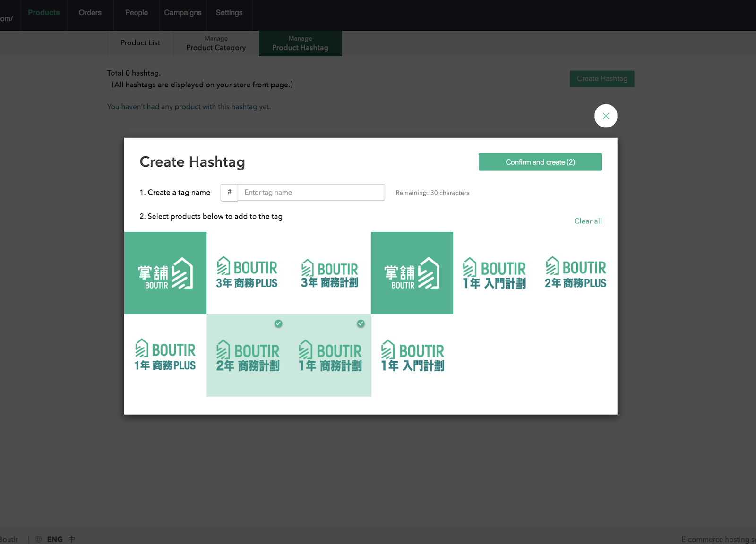Uncheck the 2年 商務計劃 product checkmark
The image size is (756, 544).
[x=278, y=323]
